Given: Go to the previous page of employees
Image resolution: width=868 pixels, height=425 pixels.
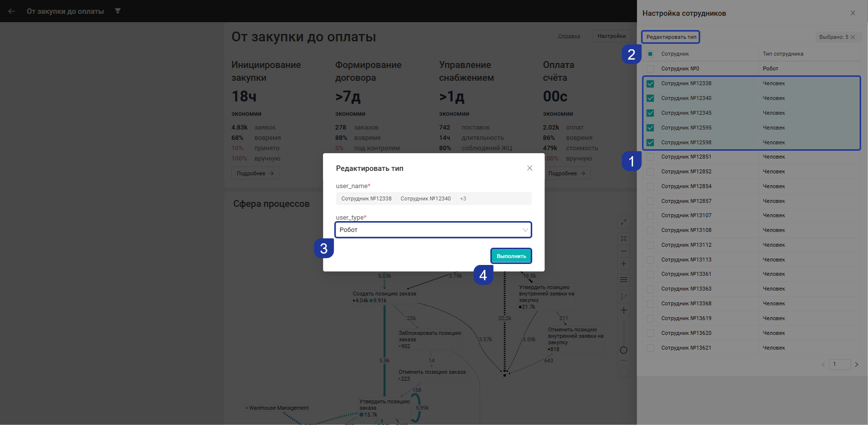Looking at the screenshot, I should (x=823, y=364).
